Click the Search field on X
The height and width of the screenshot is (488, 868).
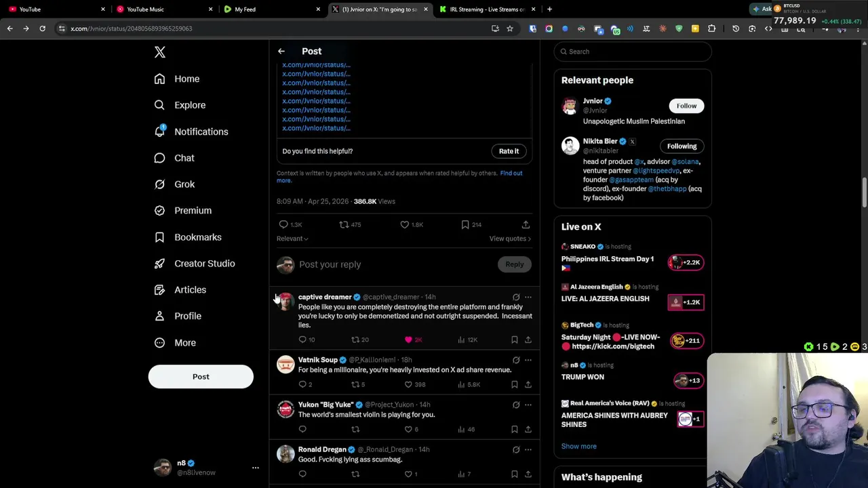pyautogui.click(x=633, y=52)
